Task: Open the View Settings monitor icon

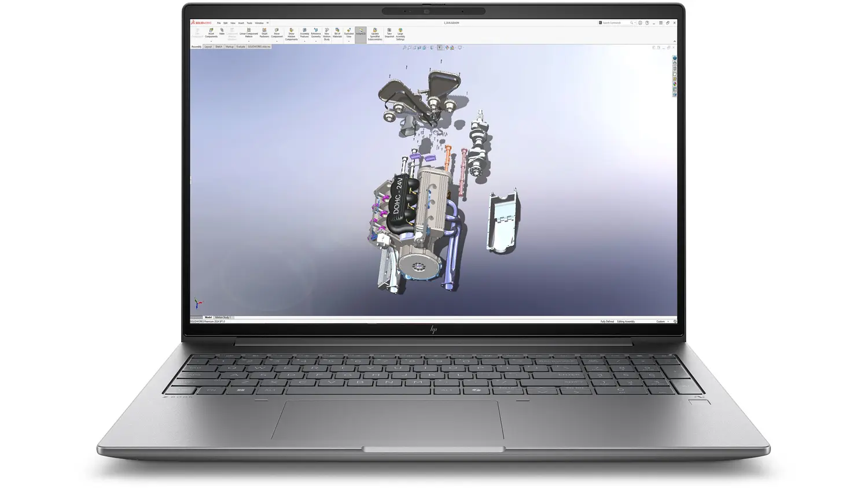Action: 459,47
